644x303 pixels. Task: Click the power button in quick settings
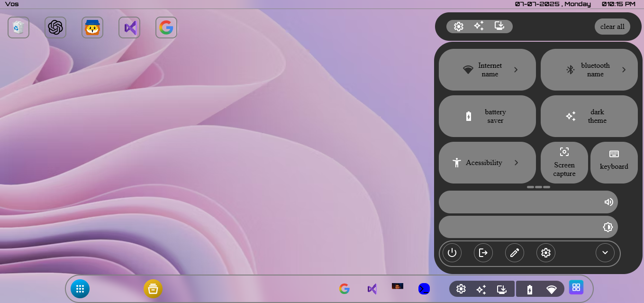(452, 253)
